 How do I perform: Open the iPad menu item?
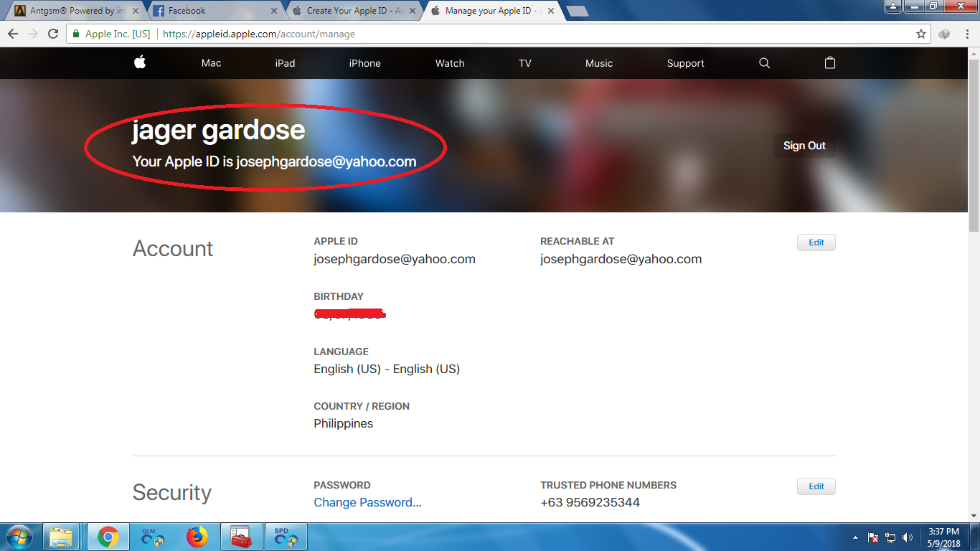point(285,63)
